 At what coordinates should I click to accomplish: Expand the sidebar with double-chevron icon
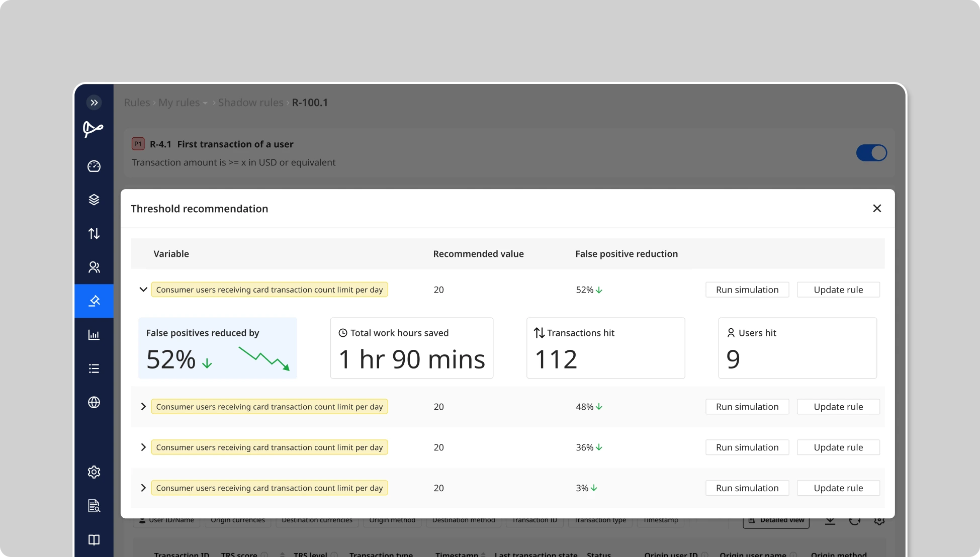click(x=94, y=103)
